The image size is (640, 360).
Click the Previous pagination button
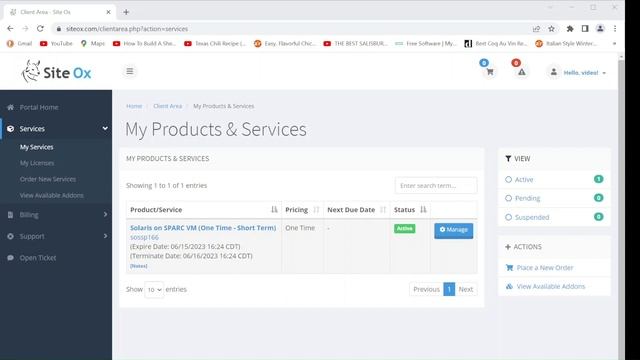coord(426,289)
